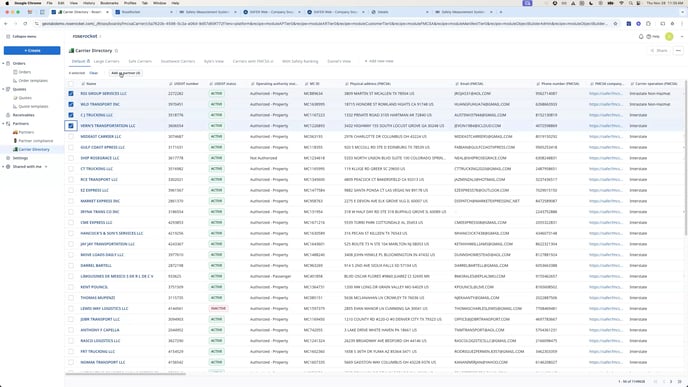Image resolution: width=688 pixels, height=387 pixels.
Task: Open the FMCSA link for WLD TRANSPORT row
Action: (x=606, y=104)
